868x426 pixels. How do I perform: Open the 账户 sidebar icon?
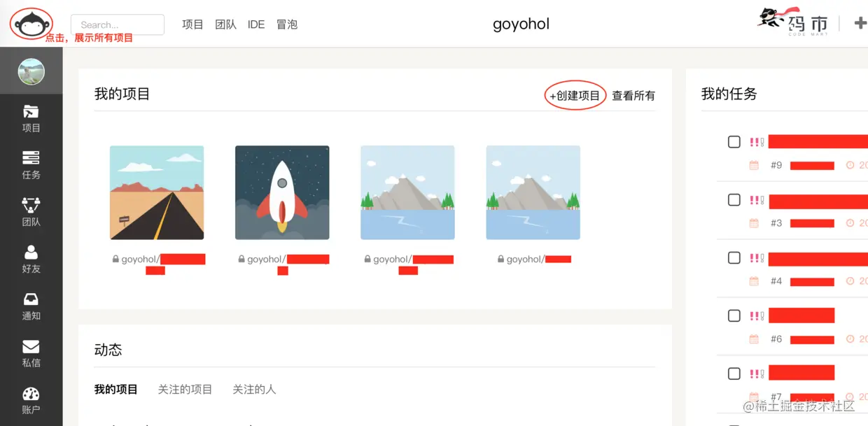pos(31,399)
